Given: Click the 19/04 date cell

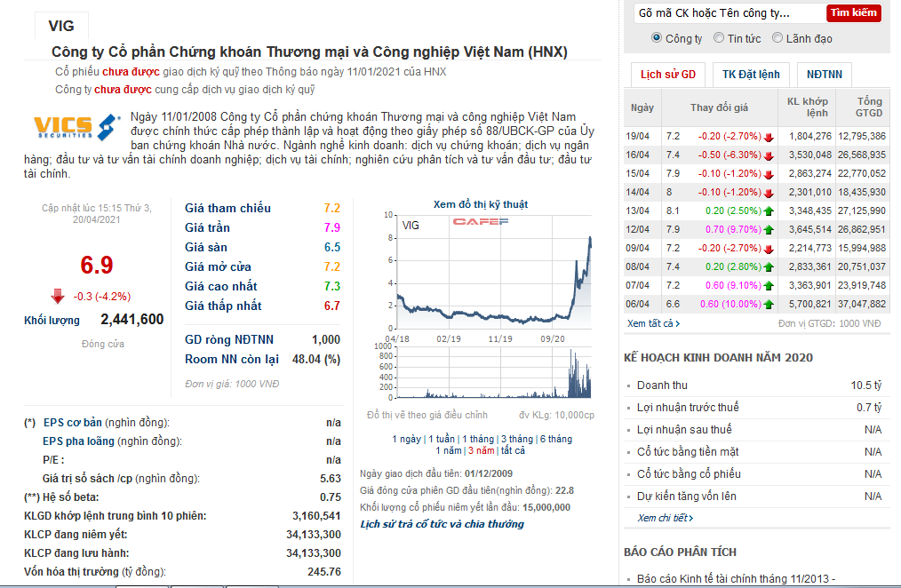Looking at the screenshot, I should click(637, 137).
